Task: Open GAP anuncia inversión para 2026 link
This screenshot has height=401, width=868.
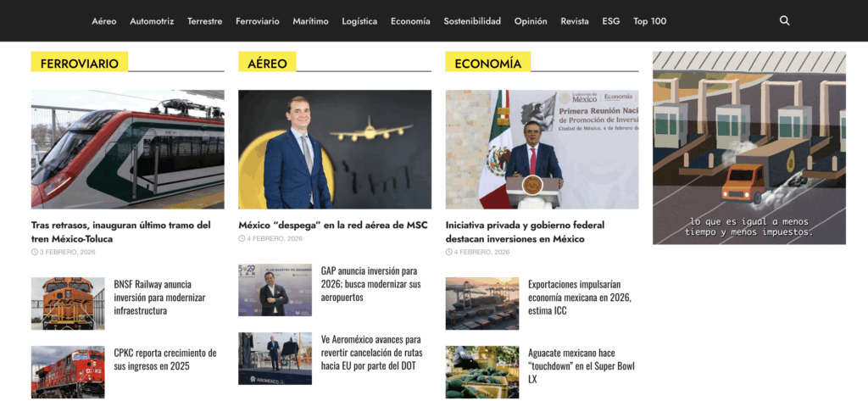Action: (371, 284)
